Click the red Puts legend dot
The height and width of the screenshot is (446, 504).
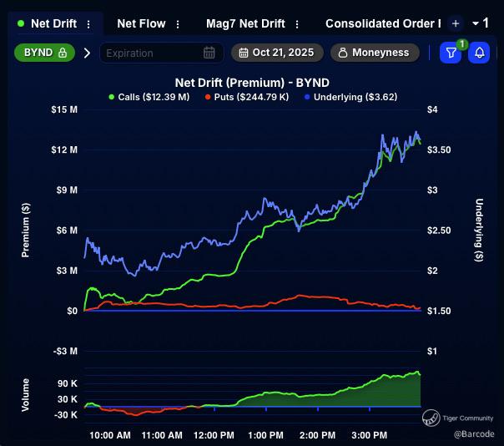[x=208, y=97]
